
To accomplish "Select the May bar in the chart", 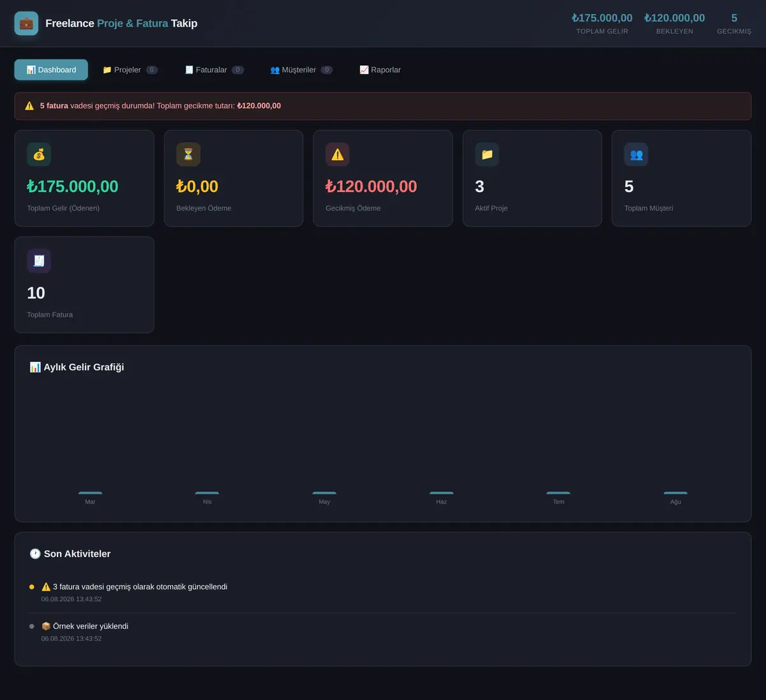I will (x=324, y=493).
